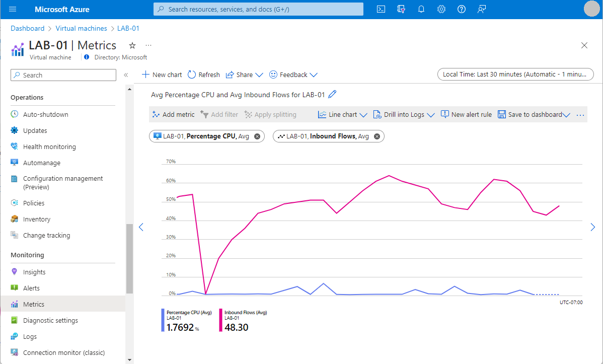Focus the global search resources box
603x364 pixels.
click(x=258, y=9)
